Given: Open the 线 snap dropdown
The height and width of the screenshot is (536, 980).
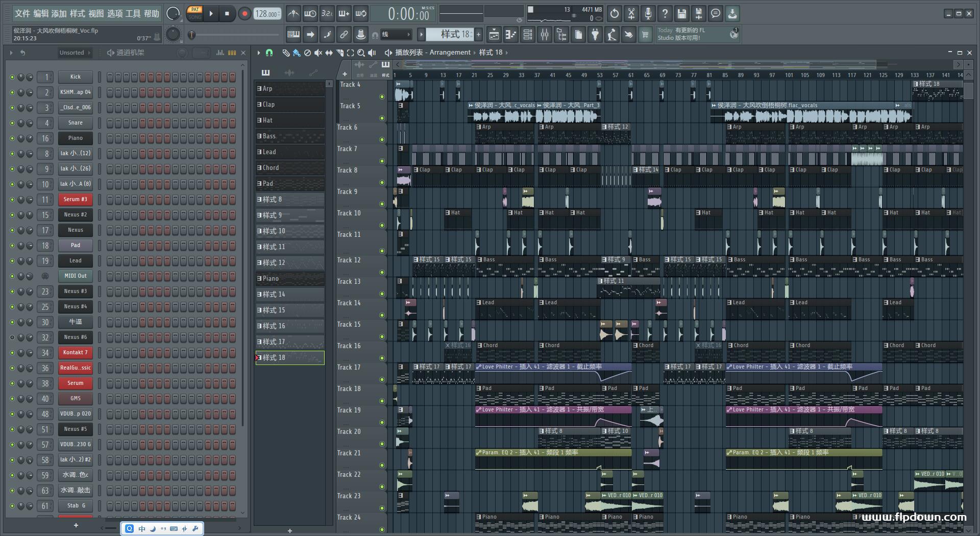Looking at the screenshot, I should pos(396,35).
